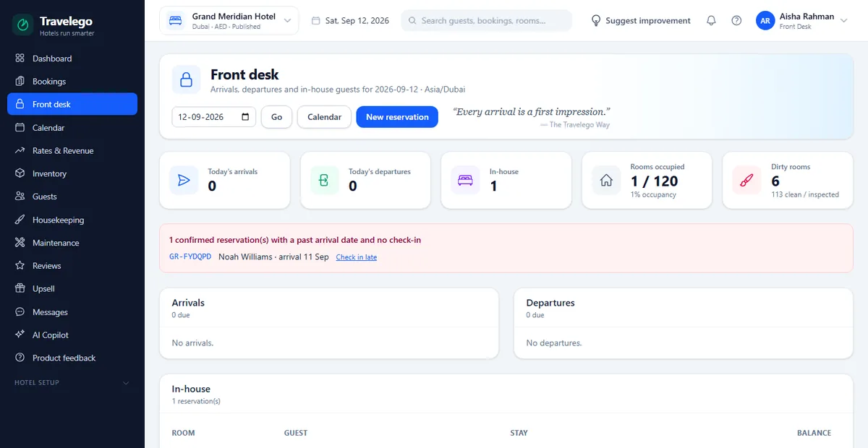Click the Dashboard grid icon in sidebar
Image resolution: width=868 pixels, height=448 pixels.
[20, 58]
